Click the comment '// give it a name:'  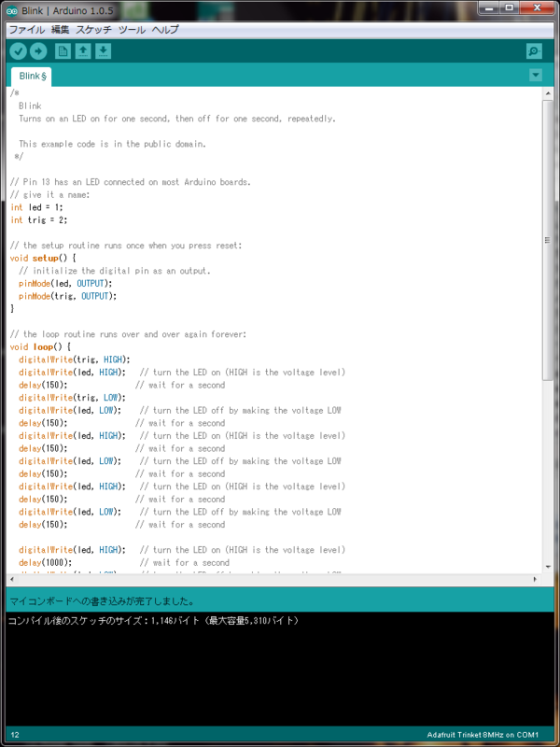50,195
